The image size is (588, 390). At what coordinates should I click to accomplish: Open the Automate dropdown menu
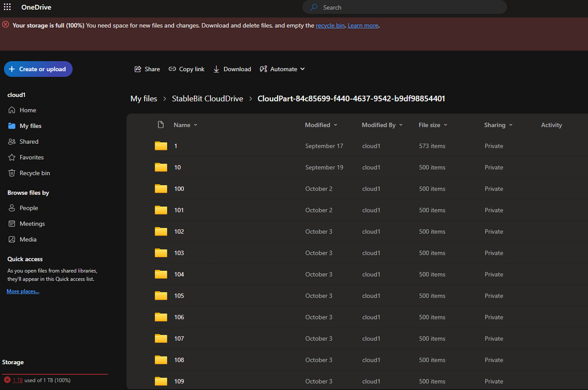point(282,69)
